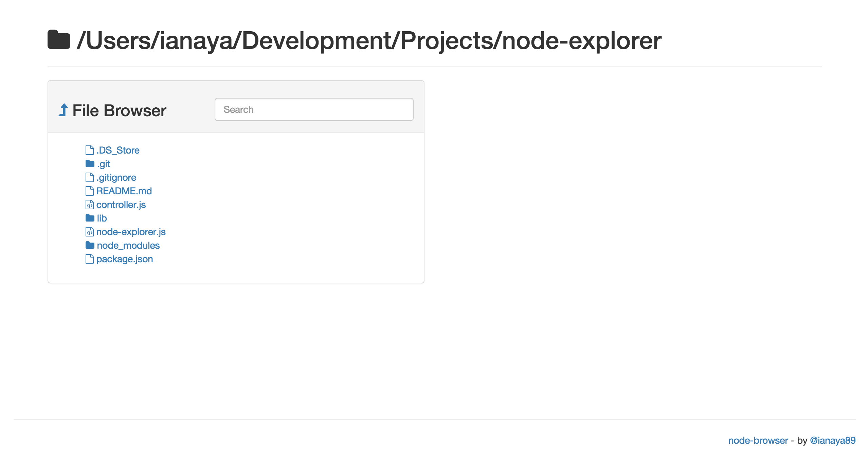Open the @ianaya89 profile link

pos(832,440)
